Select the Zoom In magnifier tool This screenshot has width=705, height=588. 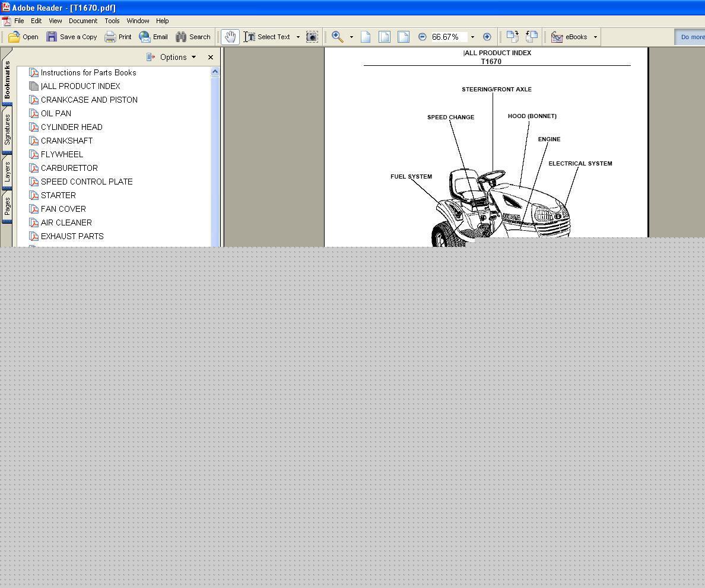tap(338, 37)
